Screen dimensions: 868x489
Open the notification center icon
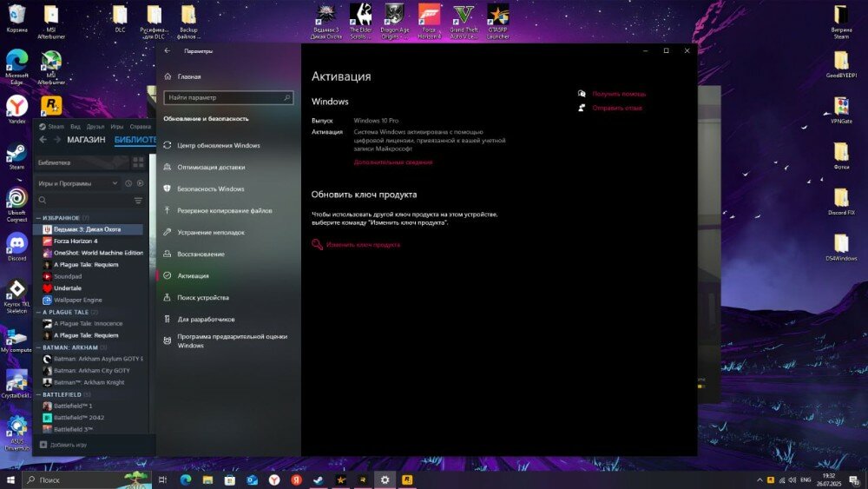pos(855,479)
